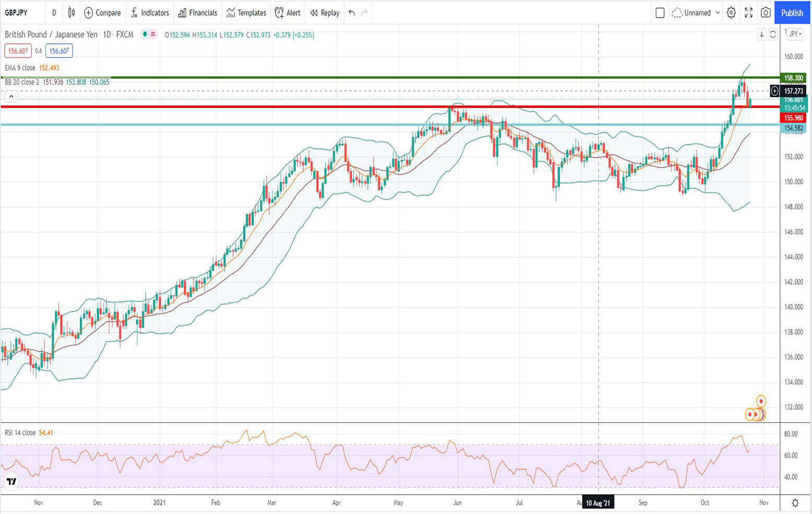Screen dimensions: 812x514
Task: Collapse the indicator legend with chevron
Action: click(11, 97)
